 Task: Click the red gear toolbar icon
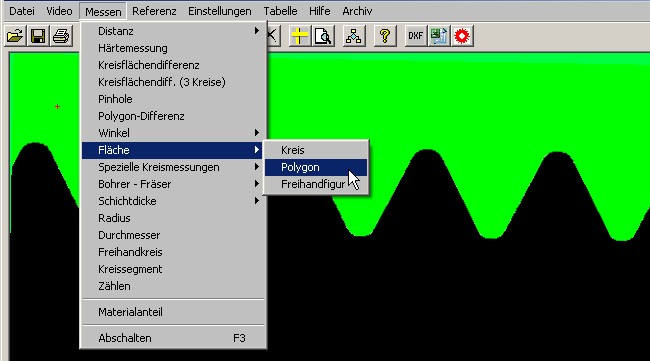[462, 36]
